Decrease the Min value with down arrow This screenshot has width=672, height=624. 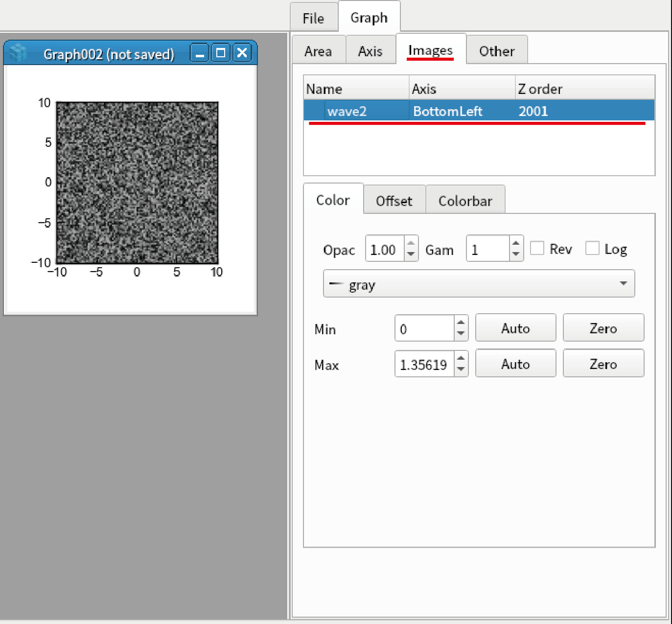[461, 334]
